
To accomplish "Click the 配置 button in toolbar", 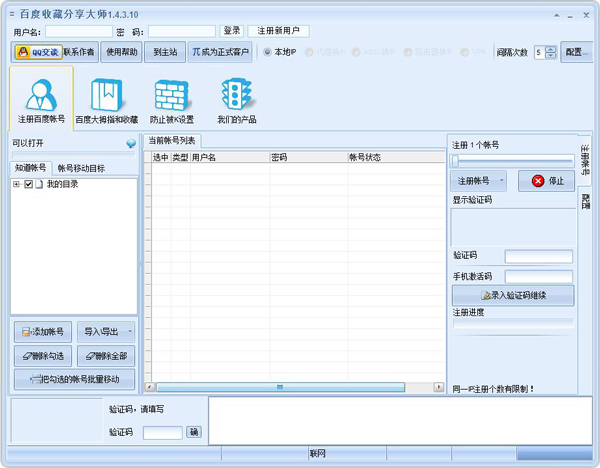I will (576, 52).
